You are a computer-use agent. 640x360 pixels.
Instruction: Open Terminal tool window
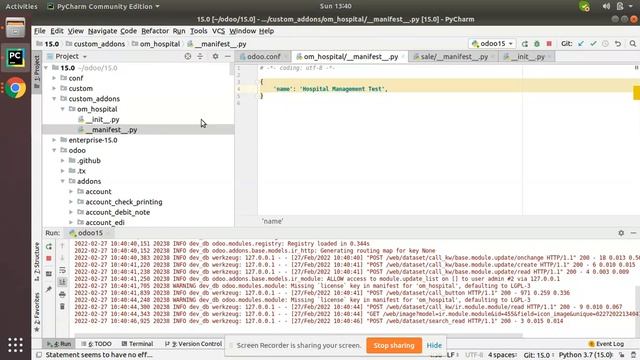(x=137, y=344)
